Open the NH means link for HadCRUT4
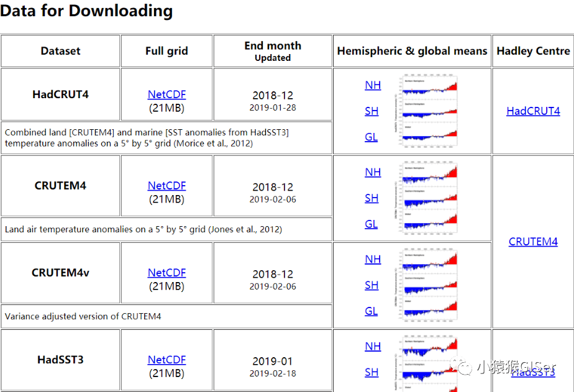Viewport: 574px width, 392px height. pyautogui.click(x=373, y=85)
